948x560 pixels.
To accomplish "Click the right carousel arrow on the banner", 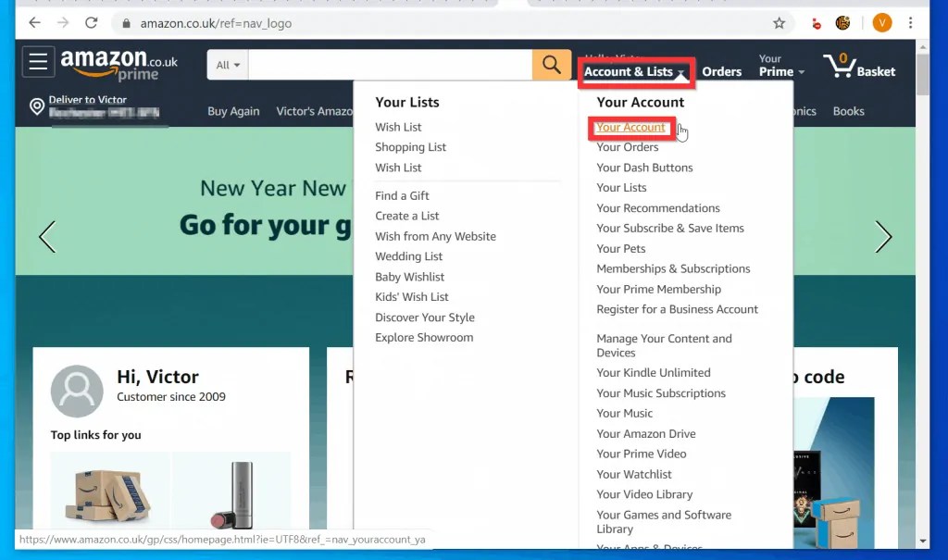I will pyautogui.click(x=883, y=237).
